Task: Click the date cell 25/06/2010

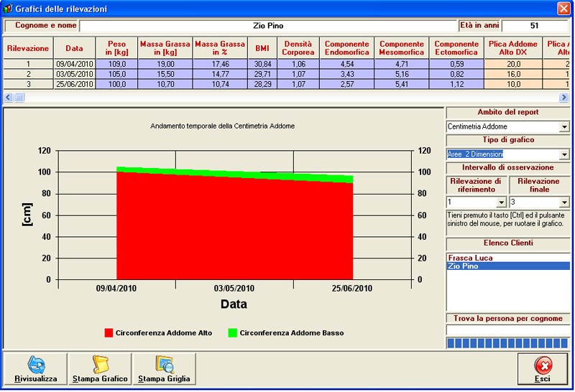Action: click(75, 84)
